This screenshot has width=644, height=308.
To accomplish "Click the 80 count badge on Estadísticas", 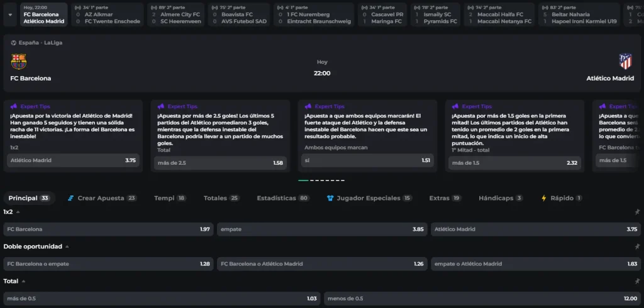I will click(x=304, y=199).
